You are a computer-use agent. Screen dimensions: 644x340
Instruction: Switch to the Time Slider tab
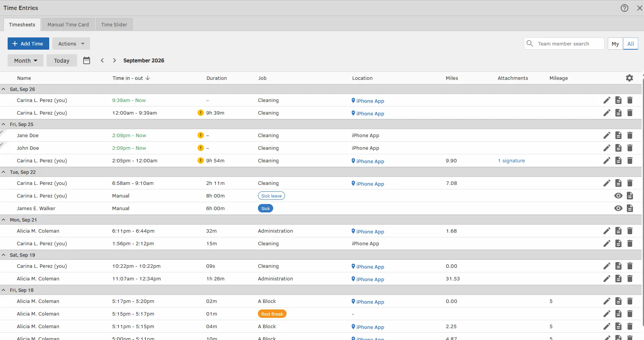click(114, 24)
